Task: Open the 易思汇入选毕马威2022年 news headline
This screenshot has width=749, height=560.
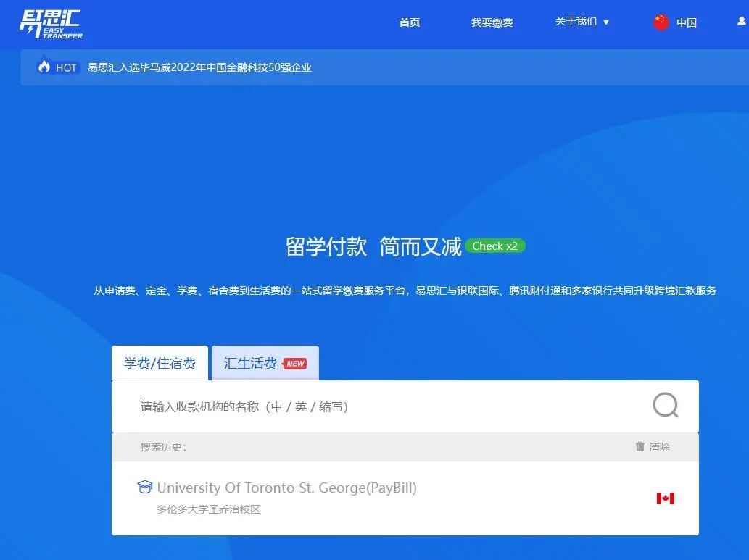Action: pyautogui.click(x=199, y=68)
